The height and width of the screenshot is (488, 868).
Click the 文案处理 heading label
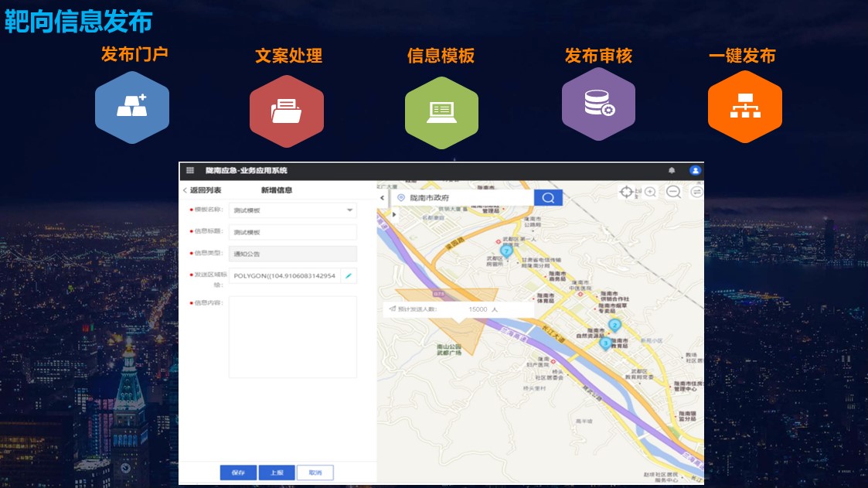288,56
